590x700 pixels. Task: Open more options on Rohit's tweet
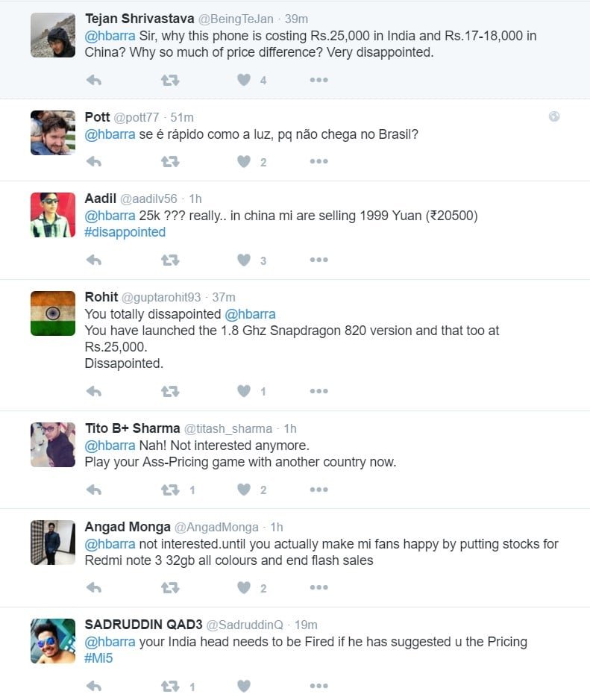(x=318, y=391)
